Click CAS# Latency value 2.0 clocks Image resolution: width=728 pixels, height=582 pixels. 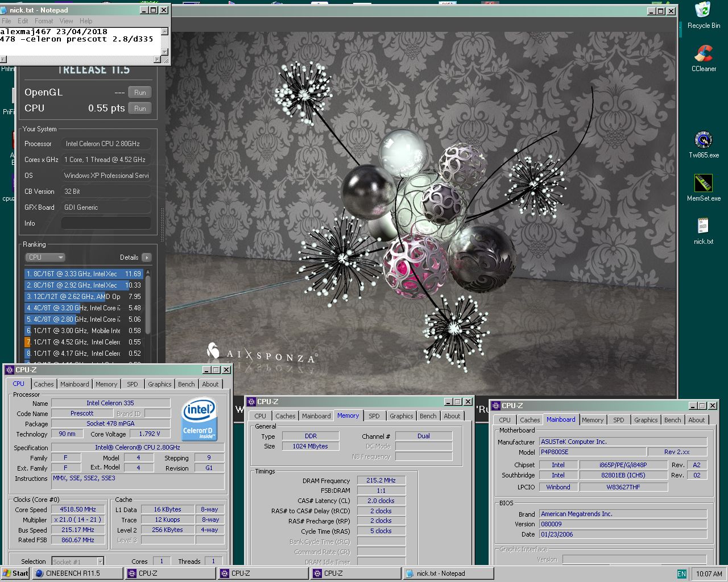click(381, 501)
